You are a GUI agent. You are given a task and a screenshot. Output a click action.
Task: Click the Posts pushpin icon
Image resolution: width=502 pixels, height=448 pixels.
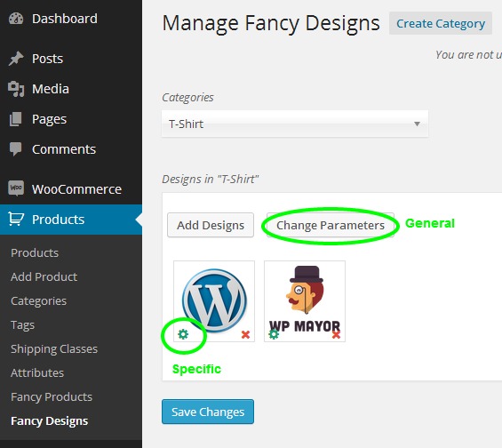click(16, 59)
